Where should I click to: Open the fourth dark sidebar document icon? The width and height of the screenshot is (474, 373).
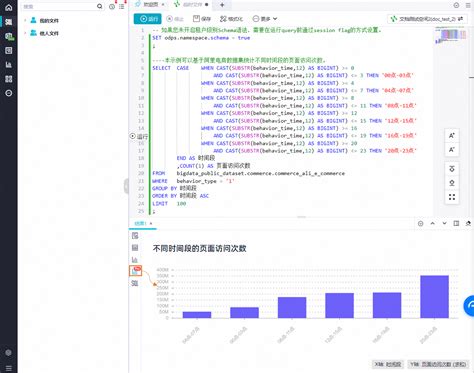9,50
